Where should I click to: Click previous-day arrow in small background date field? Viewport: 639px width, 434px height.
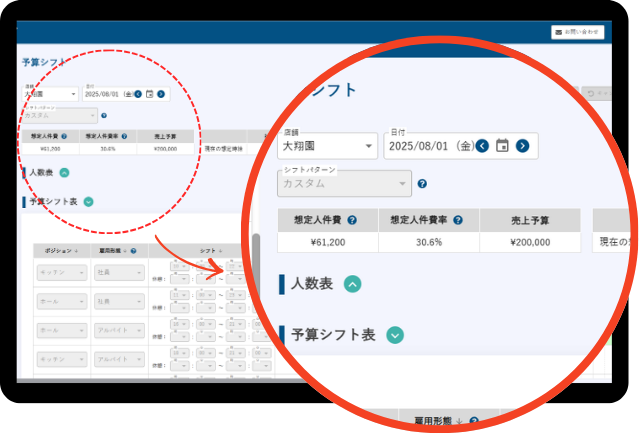coord(138,94)
